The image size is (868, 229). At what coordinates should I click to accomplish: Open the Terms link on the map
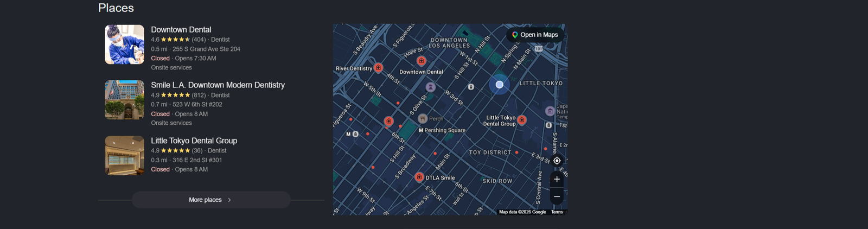pyautogui.click(x=557, y=212)
